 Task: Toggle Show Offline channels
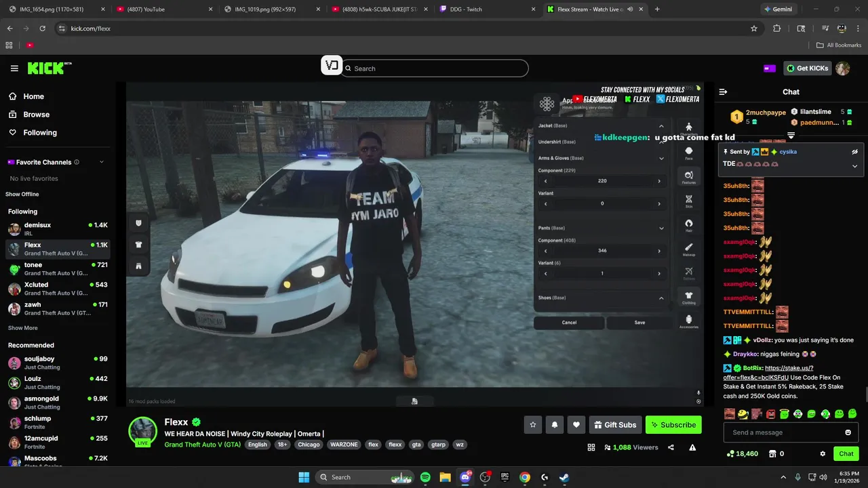point(22,195)
